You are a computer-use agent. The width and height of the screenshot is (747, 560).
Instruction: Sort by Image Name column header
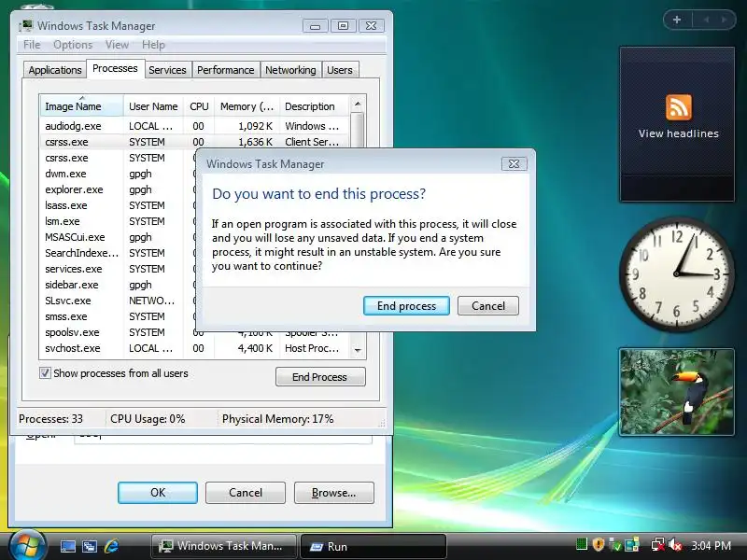81,106
